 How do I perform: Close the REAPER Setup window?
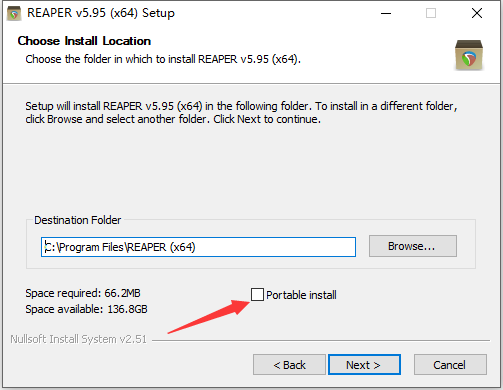point(477,13)
